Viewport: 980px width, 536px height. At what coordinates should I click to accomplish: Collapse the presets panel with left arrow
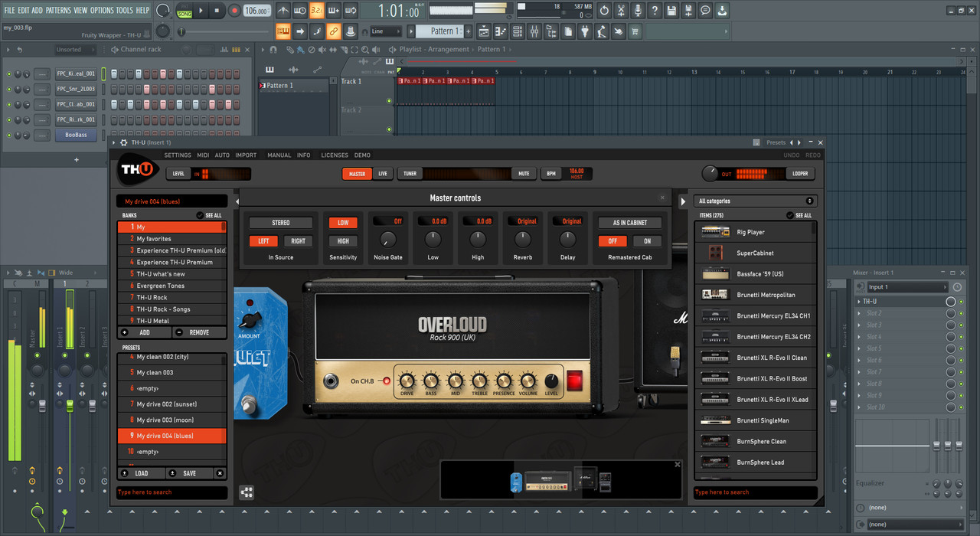237,201
